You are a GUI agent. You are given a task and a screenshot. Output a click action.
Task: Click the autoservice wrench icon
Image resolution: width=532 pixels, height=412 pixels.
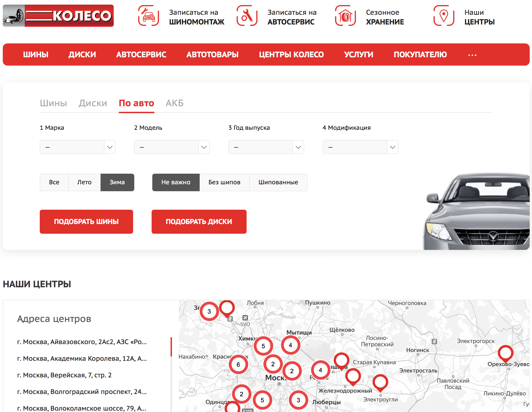point(247,16)
